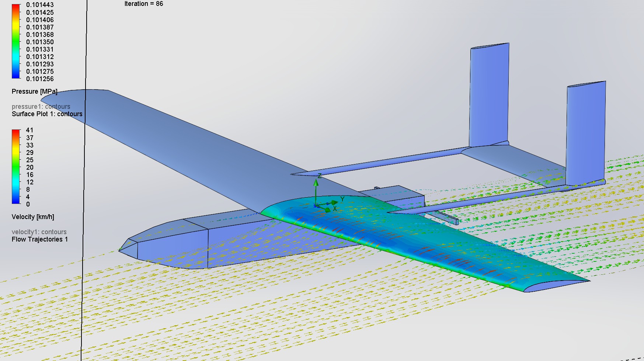Click the 'Iteration = 86' label
Viewport: 644px width, 361px height.
click(x=144, y=4)
